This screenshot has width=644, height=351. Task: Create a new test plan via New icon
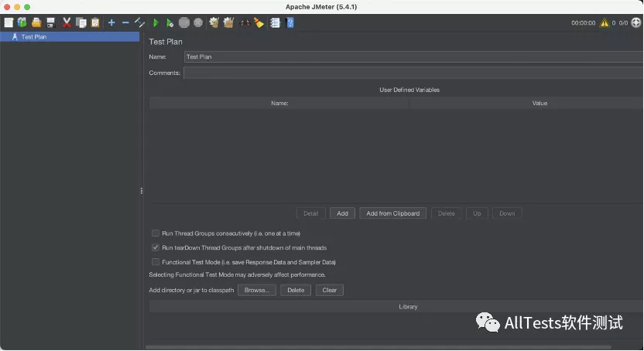point(9,22)
